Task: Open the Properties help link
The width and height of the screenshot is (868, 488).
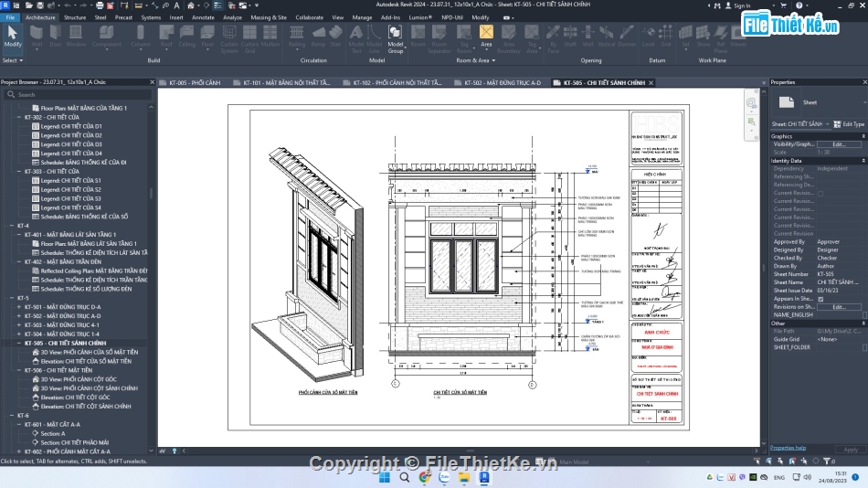Action: point(788,448)
